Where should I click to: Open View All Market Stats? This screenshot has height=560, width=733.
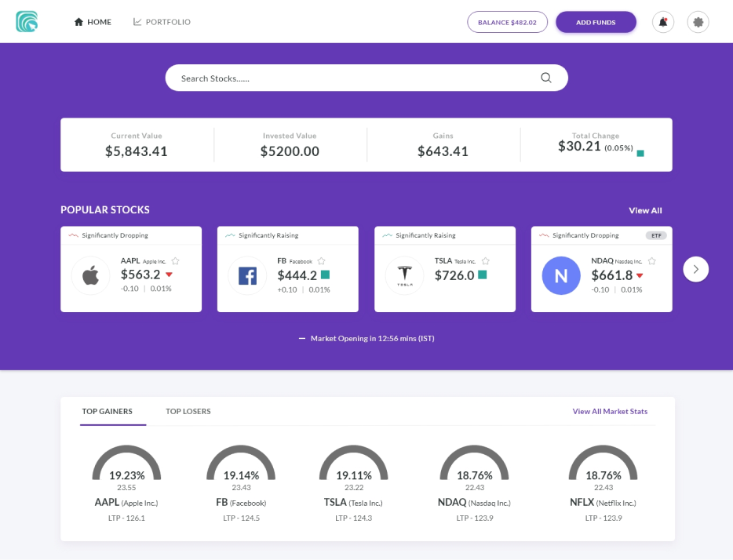coord(610,410)
